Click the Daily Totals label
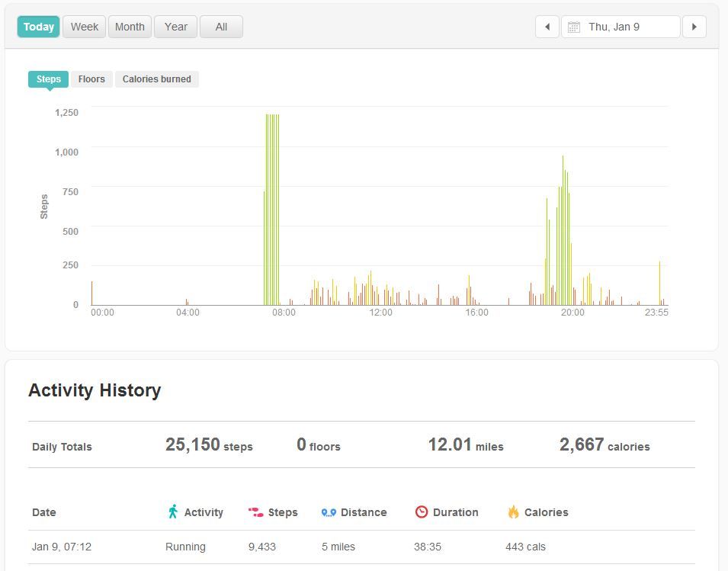Screen dimensions: 728x571 click(62, 447)
